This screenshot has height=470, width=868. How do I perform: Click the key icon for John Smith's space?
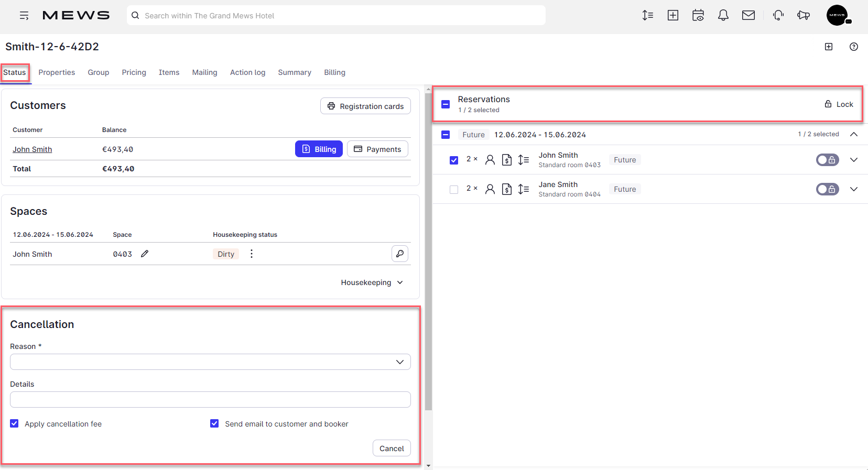[x=399, y=254]
